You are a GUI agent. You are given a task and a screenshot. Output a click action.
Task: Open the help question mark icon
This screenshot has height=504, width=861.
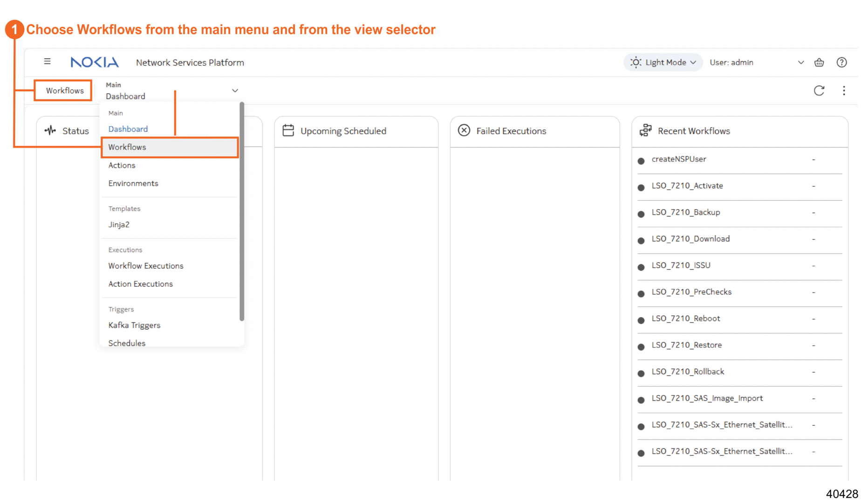tap(841, 62)
